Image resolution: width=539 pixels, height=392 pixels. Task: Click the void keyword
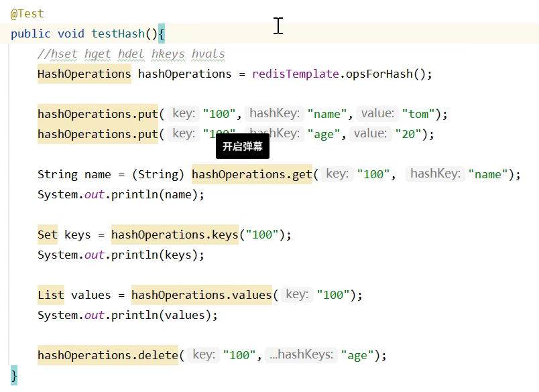(x=71, y=34)
